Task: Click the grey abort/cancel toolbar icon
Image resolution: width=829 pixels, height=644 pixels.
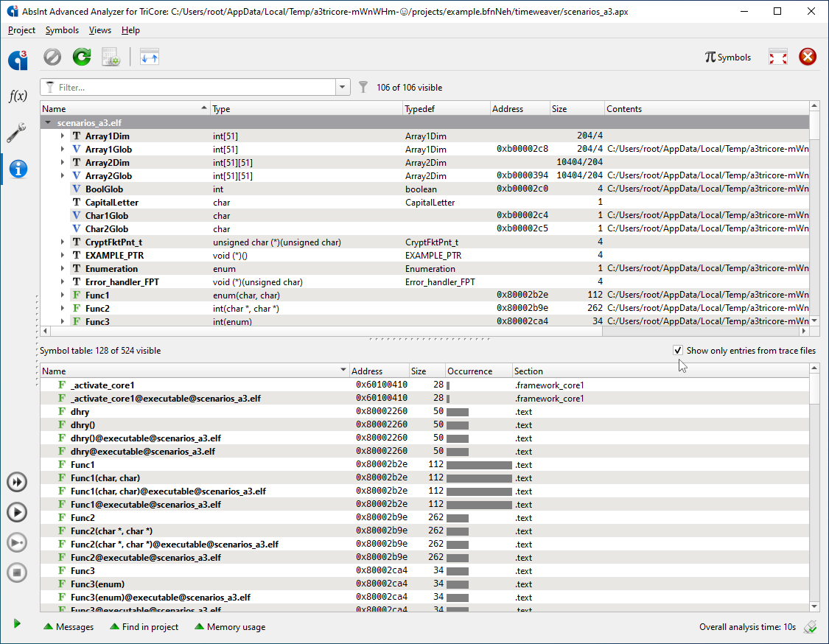Action: click(52, 57)
